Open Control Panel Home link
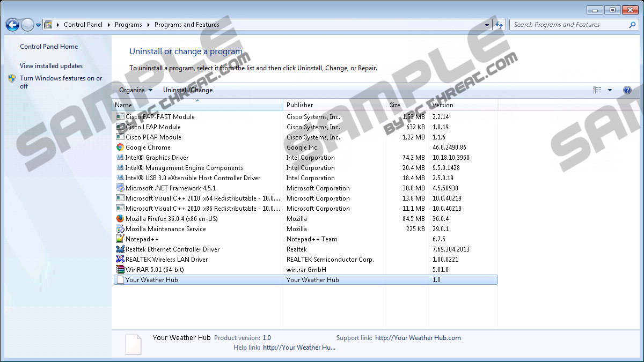Viewport: 644px width, 362px height. tap(49, 47)
